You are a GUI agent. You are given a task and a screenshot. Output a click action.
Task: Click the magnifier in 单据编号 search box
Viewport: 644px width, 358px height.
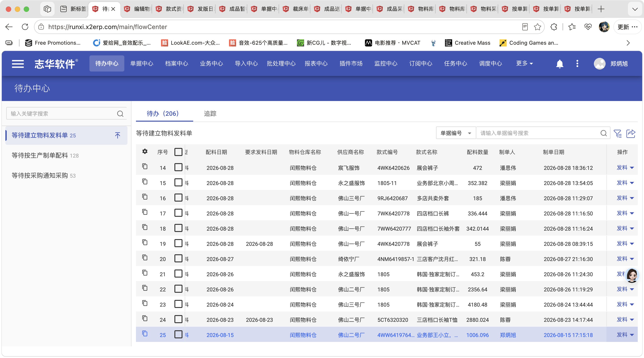604,133
